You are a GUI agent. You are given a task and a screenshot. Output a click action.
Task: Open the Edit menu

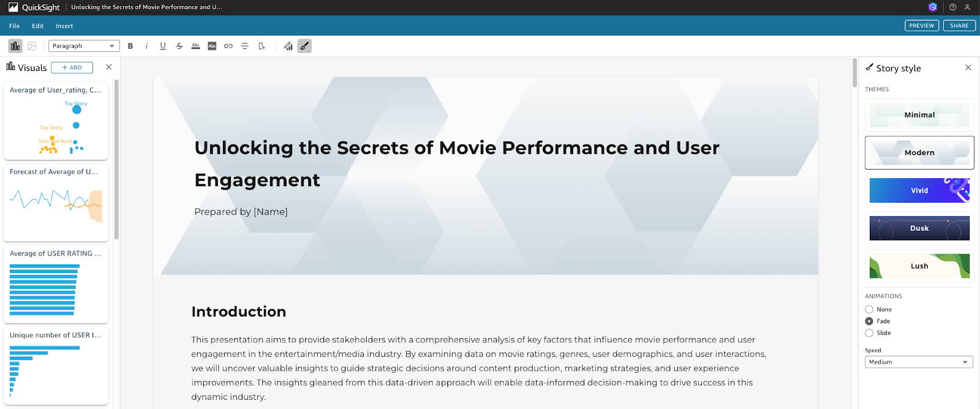click(38, 26)
